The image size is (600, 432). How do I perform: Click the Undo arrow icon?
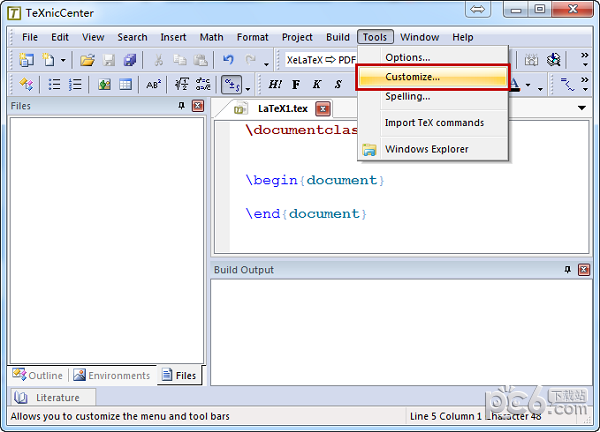pyautogui.click(x=228, y=60)
